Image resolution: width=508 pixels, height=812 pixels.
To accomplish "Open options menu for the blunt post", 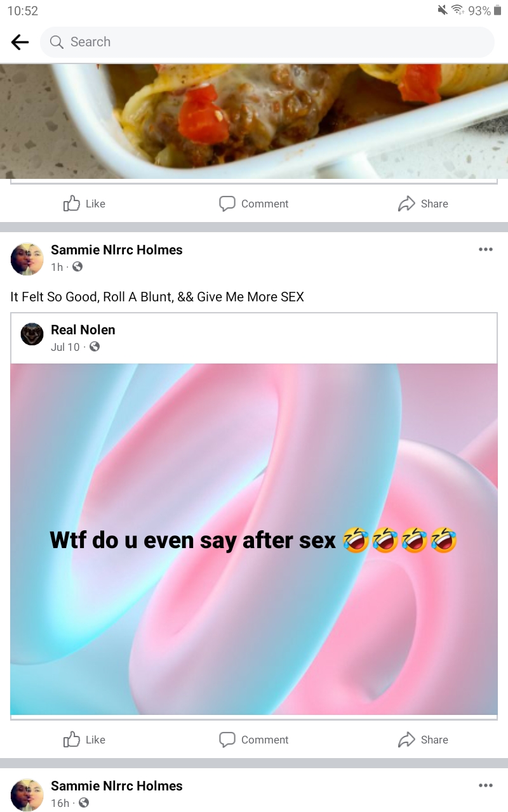I will [x=486, y=249].
